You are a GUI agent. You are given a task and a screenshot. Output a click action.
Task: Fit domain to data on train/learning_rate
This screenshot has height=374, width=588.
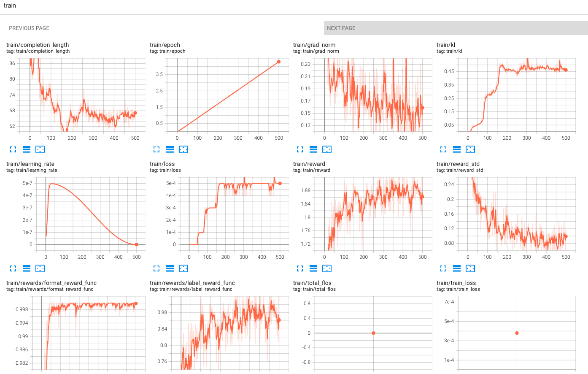[40, 268]
